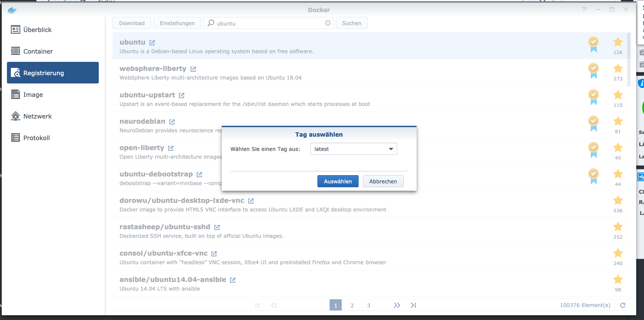Select the neurodebian registry entry
The width and height of the screenshot is (644, 320).
[x=142, y=122]
